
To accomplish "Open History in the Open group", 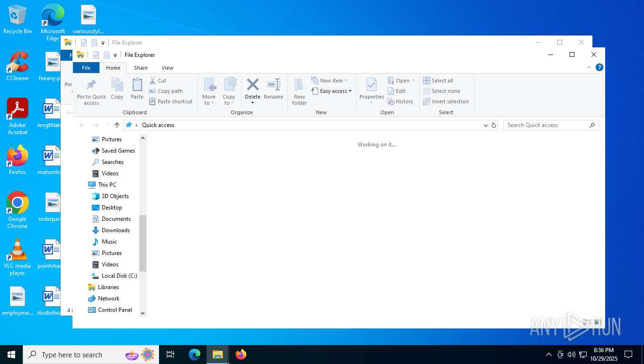I will (400, 101).
